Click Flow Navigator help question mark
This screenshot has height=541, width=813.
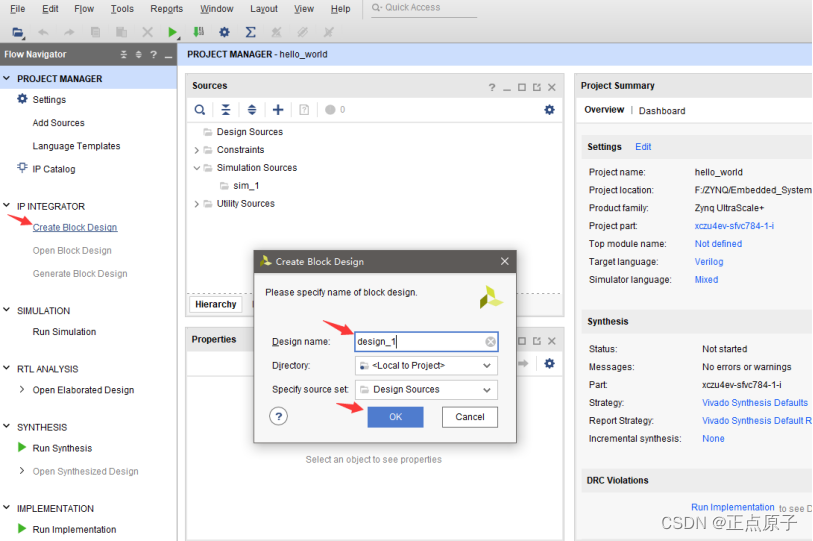pyautogui.click(x=153, y=54)
